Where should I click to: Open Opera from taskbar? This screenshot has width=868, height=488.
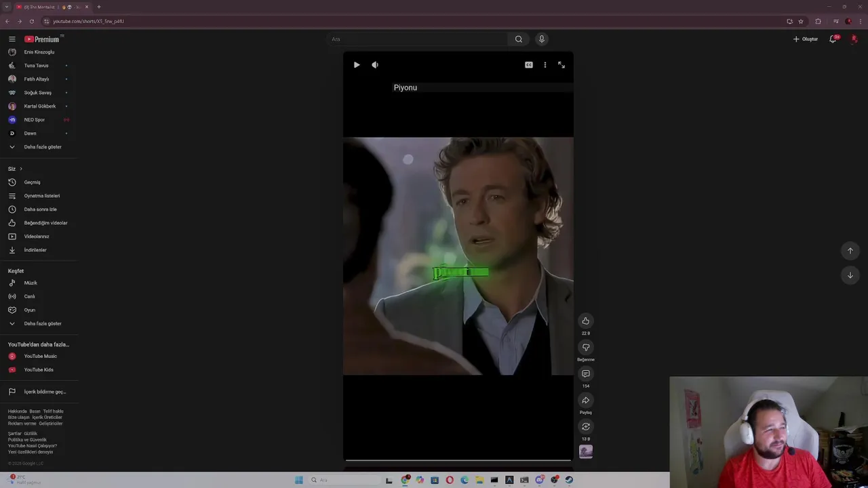pos(450,480)
